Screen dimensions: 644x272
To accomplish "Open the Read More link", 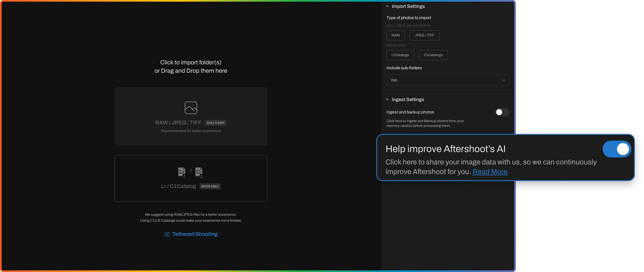I will (490, 172).
